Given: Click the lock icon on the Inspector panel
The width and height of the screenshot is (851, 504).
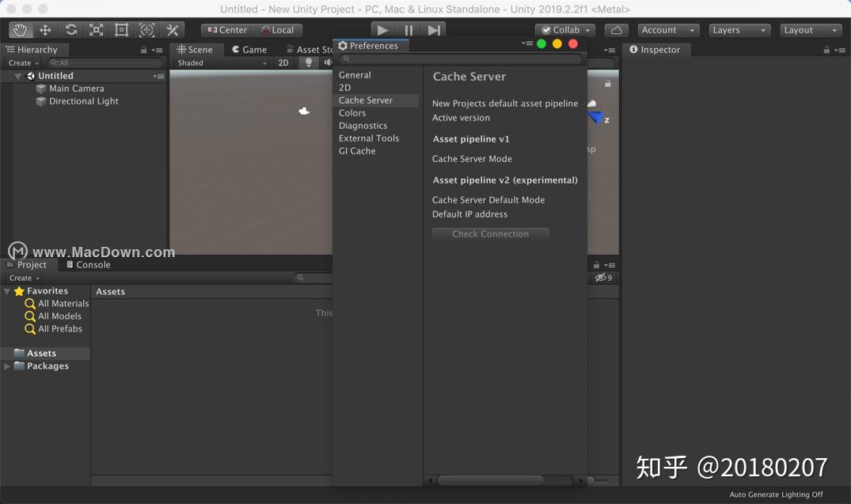Looking at the screenshot, I should (826, 49).
